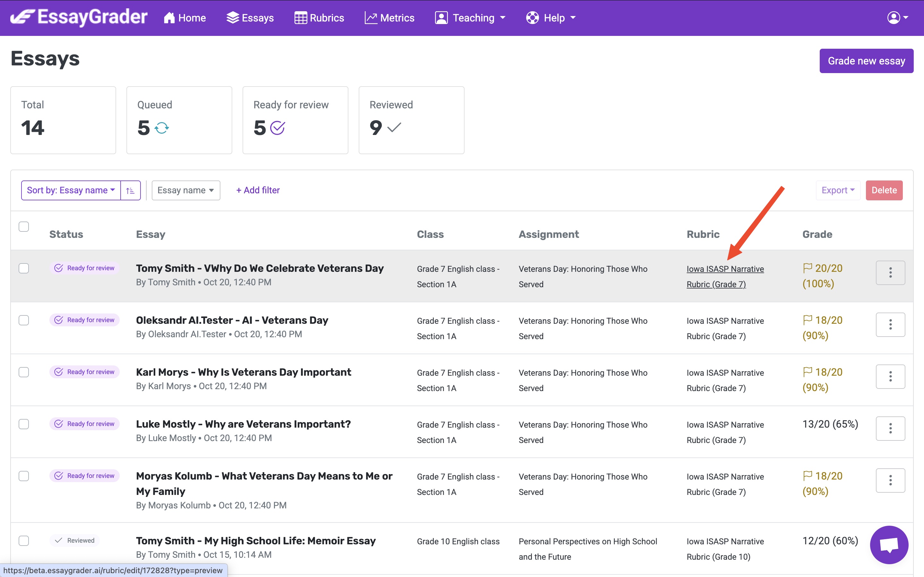Image resolution: width=924 pixels, height=577 pixels.
Task: Open the Reviewed essays count card
Action: [x=411, y=120]
